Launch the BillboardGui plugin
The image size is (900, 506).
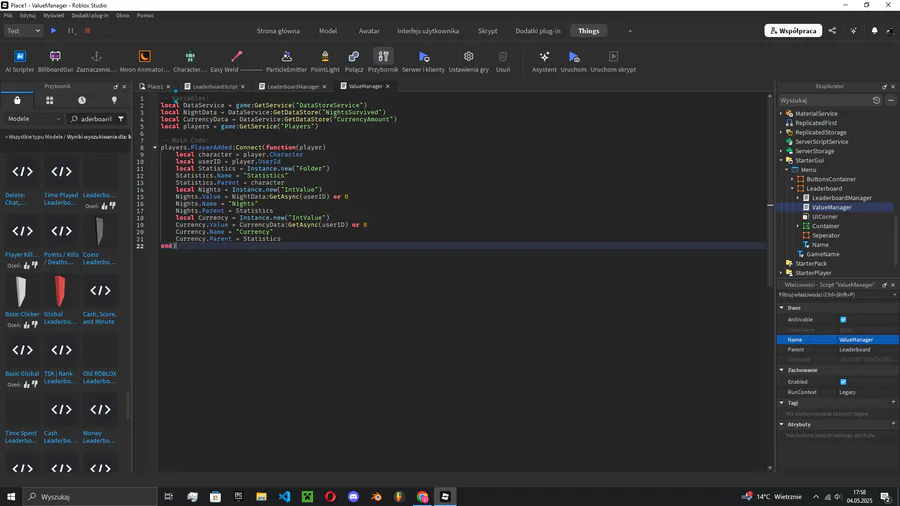(x=55, y=61)
